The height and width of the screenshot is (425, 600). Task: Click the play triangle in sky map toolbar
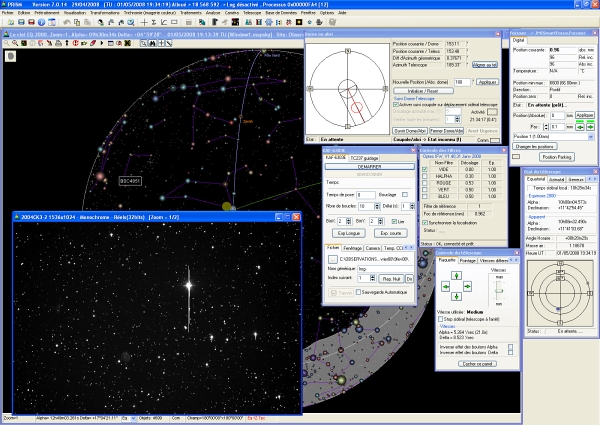click(102, 43)
